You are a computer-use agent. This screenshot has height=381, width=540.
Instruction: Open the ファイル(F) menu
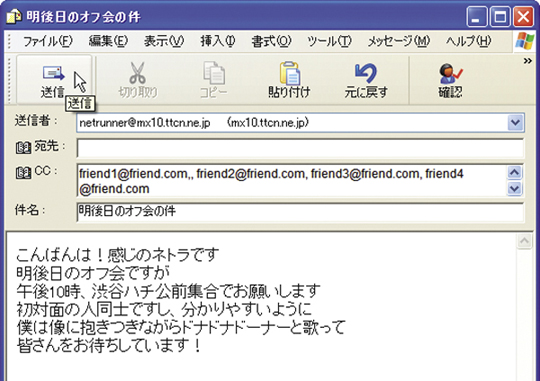[x=48, y=41]
